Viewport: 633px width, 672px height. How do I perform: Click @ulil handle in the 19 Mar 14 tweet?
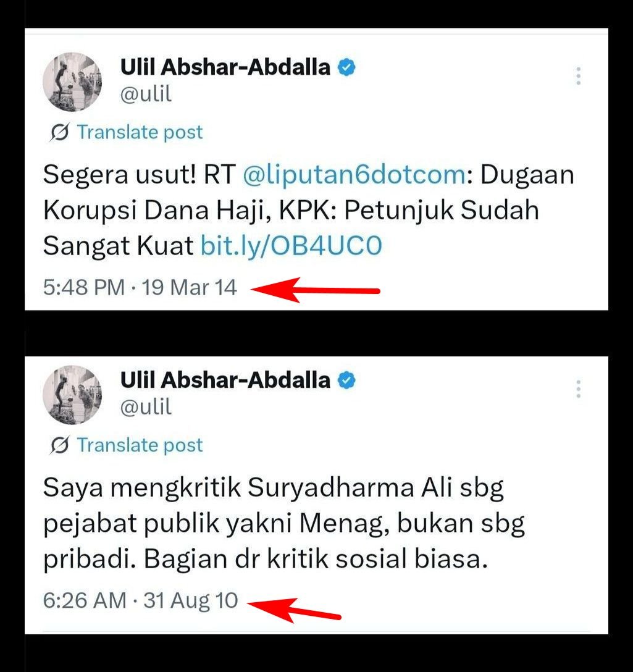point(146,94)
